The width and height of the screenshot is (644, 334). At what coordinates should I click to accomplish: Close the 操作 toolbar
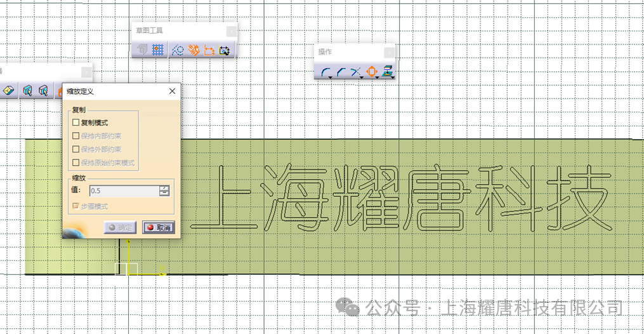[x=390, y=52]
